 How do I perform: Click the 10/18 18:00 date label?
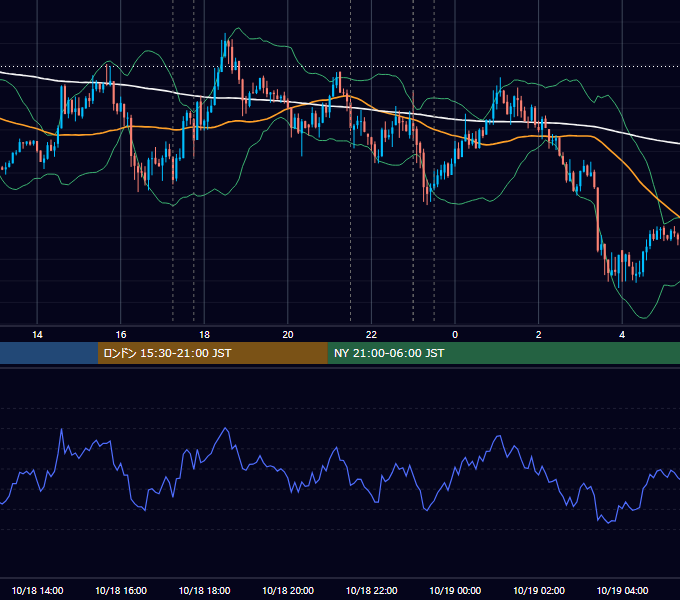[204, 590]
